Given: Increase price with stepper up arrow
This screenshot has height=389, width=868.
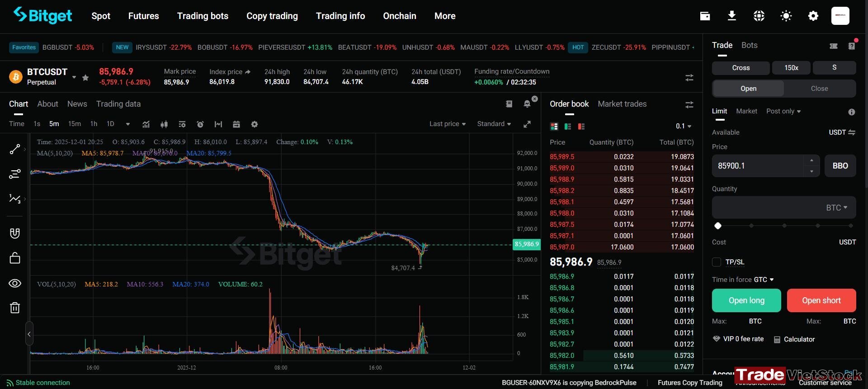Looking at the screenshot, I should 811,160.
